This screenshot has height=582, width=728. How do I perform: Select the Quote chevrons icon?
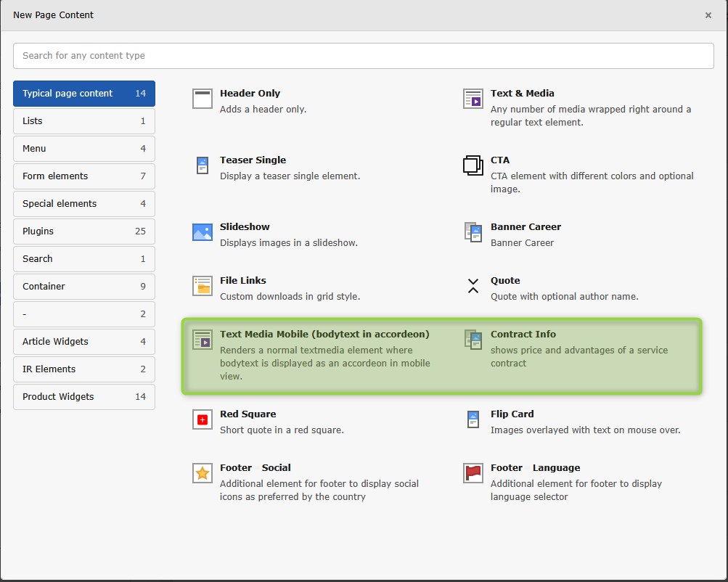[473, 286]
